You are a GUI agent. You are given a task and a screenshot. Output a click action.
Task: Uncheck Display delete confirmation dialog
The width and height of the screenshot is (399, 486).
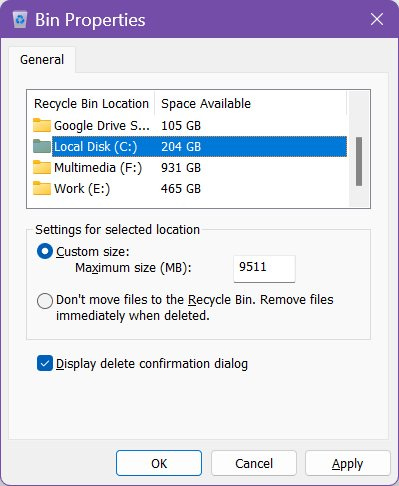pyautogui.click(x=45, y=363)
